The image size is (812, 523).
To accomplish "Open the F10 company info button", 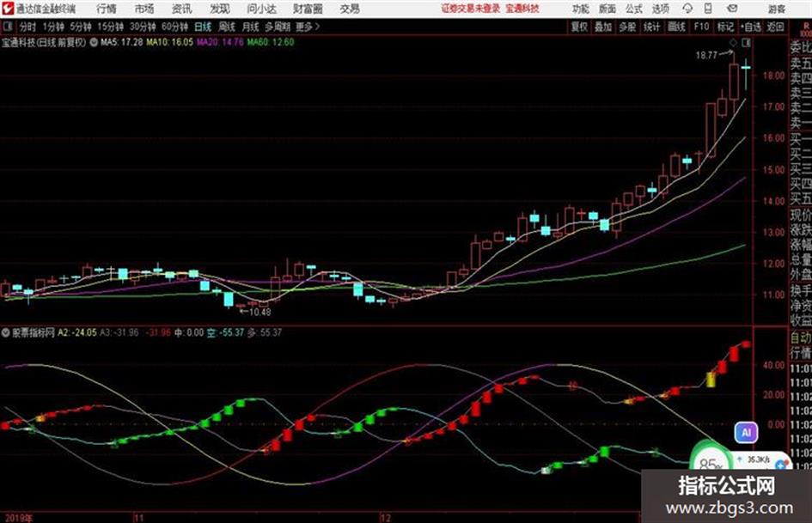I will pyautogui.click(x=701, y=27).
